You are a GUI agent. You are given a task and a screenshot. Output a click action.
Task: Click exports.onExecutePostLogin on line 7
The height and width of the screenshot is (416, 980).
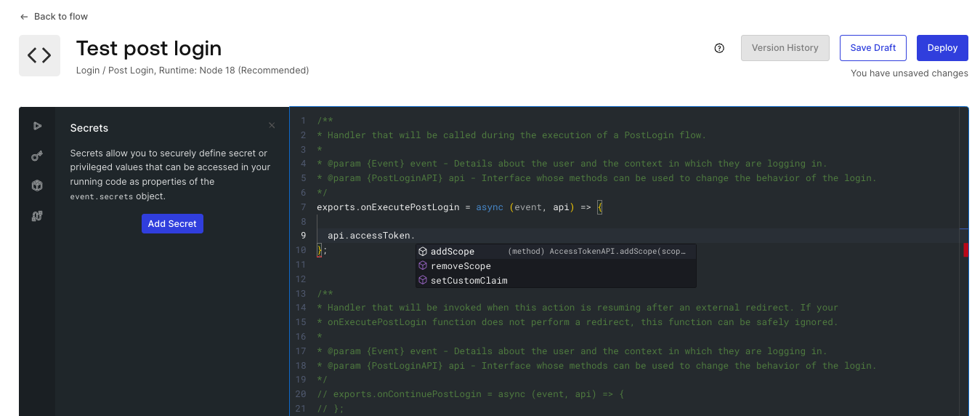[388, 207]
